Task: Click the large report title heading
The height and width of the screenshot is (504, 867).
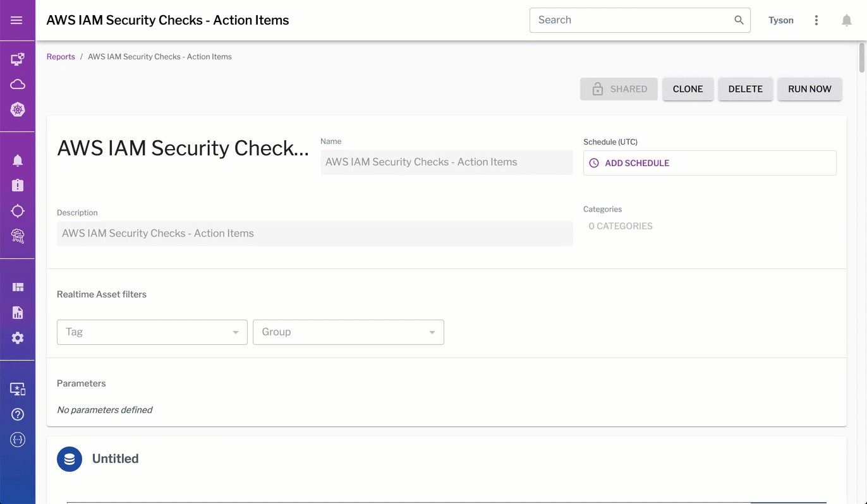Action: click(183, 148)
